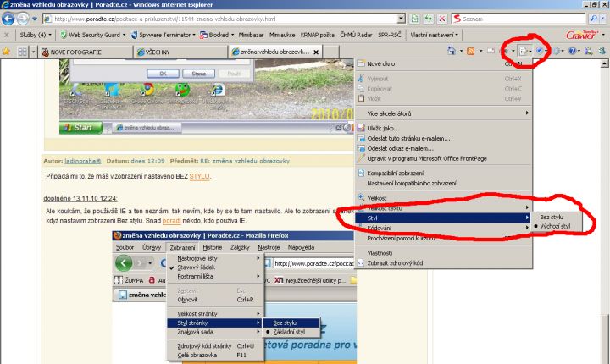Select 'Bez stylu' style option
610x364 pixels.
click(552, 217)
